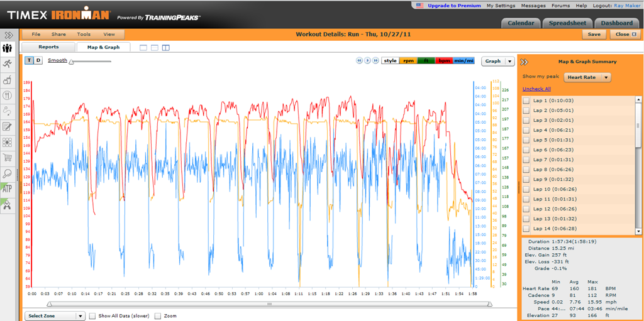The image size is (644, 321).
Task: Open the fork and knife nutrition icon
Action: coord(7,95)
